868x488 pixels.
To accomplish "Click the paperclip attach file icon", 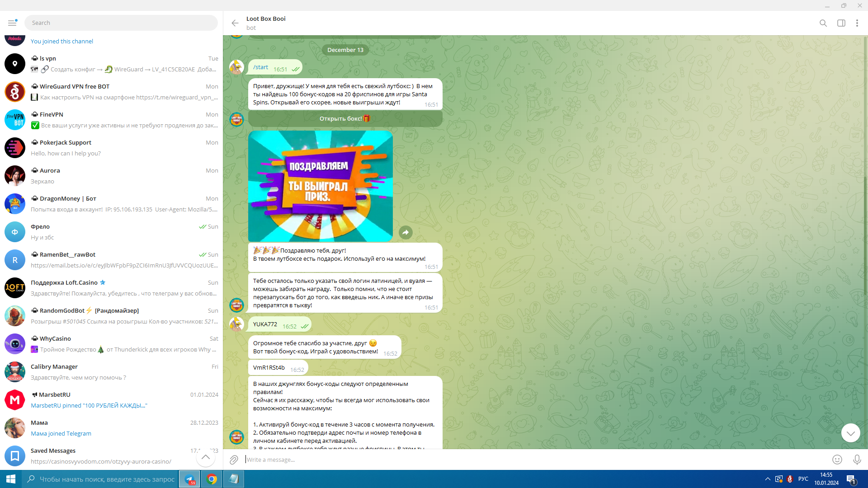I will (x=234, y=460).
